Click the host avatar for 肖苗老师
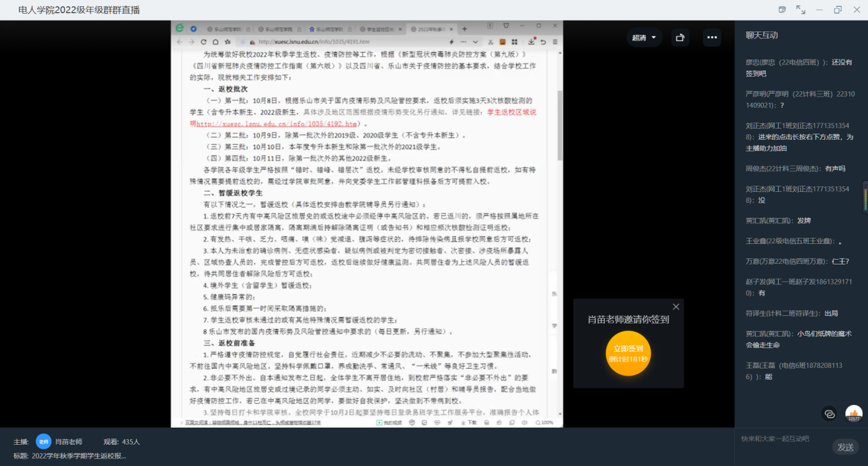The width and height of the screenshot is (868, 466). pyautogui.click(x=43, y=441)
